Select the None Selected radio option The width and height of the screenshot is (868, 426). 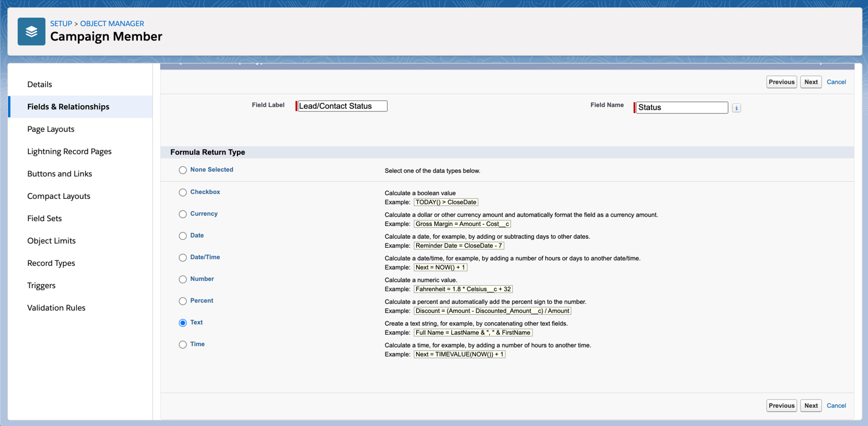182,170
